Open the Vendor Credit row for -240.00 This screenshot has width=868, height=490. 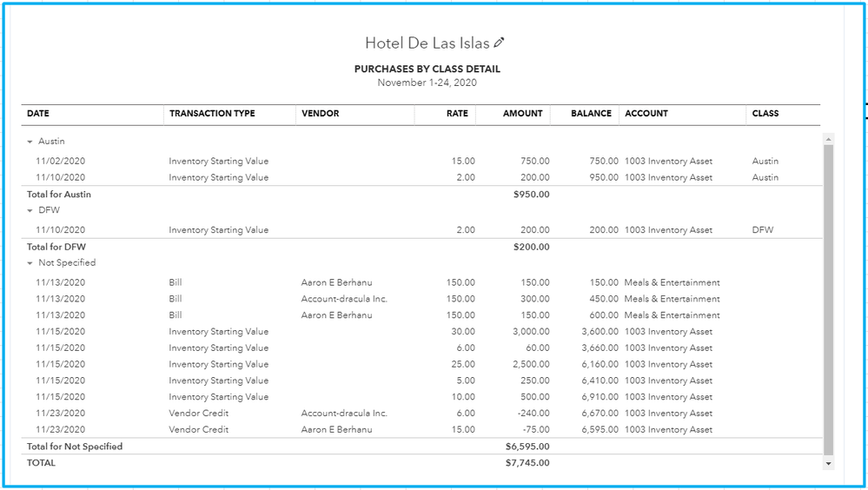[421, 413]
